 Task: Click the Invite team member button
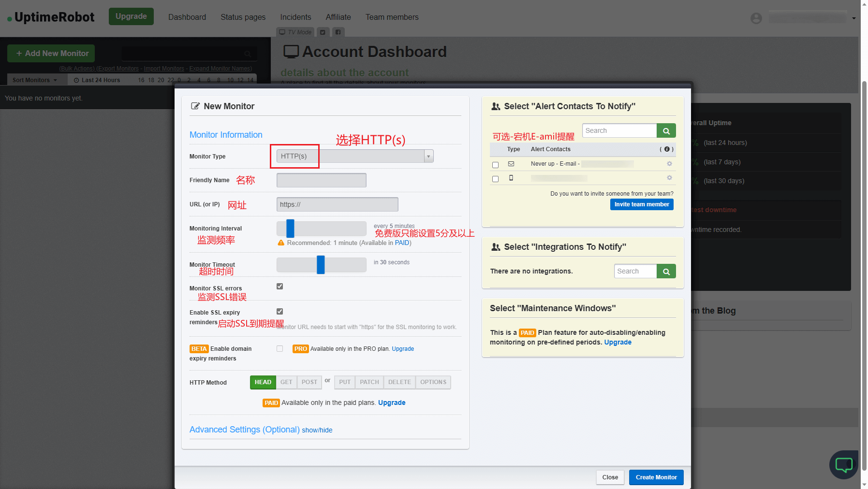[641, 204]
